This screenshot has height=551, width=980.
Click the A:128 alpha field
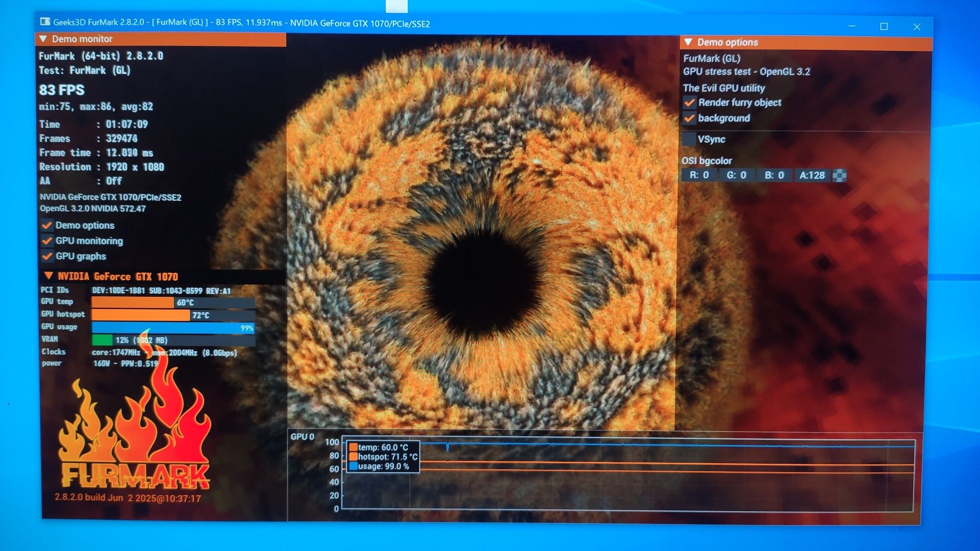click(x=812, y=175)
